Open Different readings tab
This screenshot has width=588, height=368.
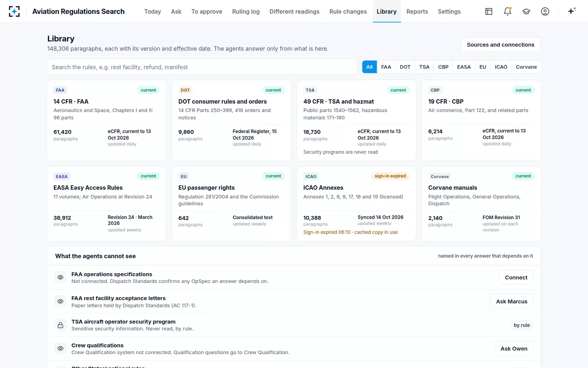[294, 11]
